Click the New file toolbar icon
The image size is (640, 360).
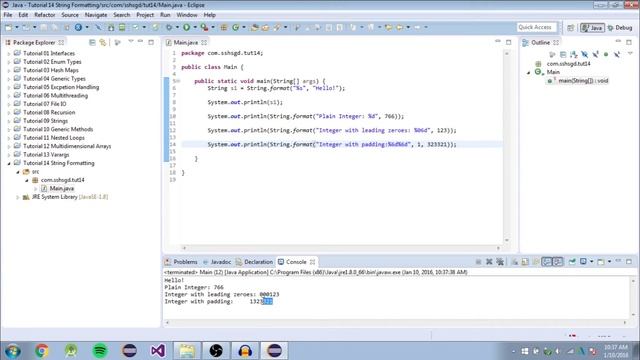coord(9,27)
